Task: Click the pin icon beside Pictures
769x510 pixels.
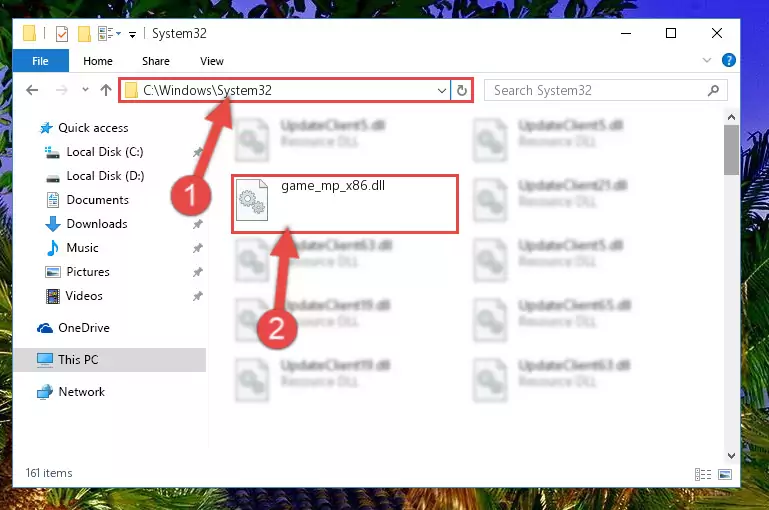Action: coord(198,272)
